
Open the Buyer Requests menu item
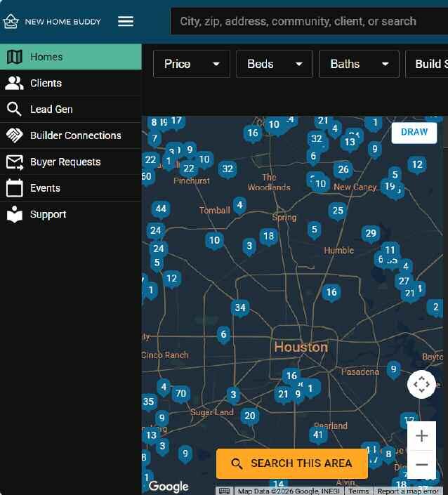(71, 162)
